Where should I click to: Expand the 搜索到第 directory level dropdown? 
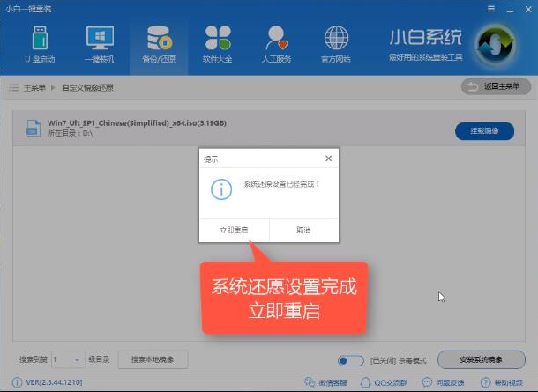[66, 359]
